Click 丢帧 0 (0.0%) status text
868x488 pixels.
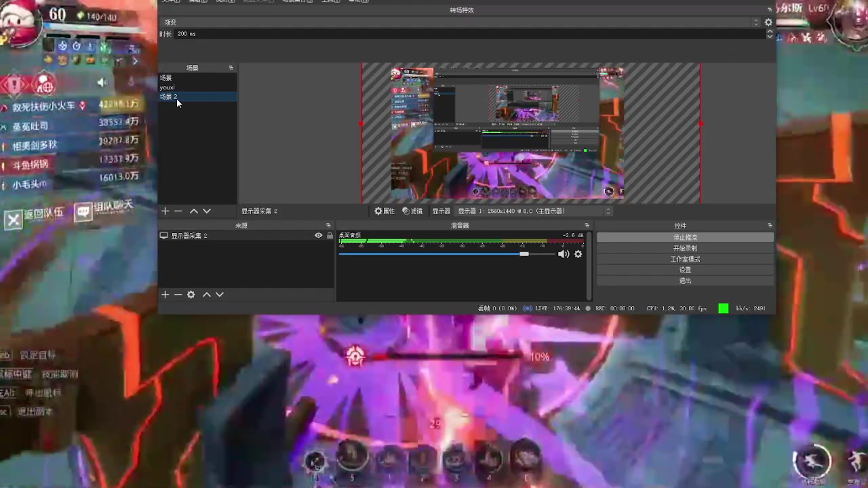click(x=498, y=308)
